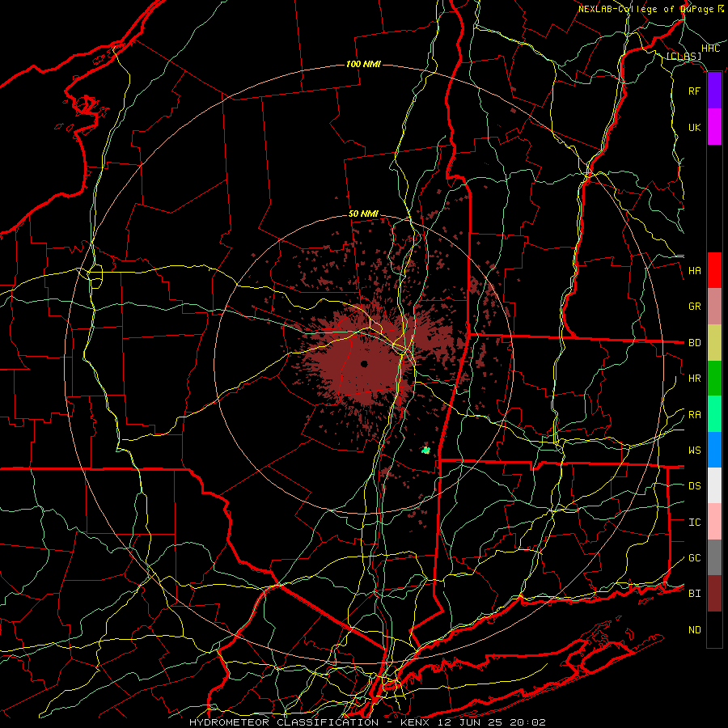The image size is (728, 728).
Task: Click the IC light pink legend swatch
Action: tap(714, 522)
